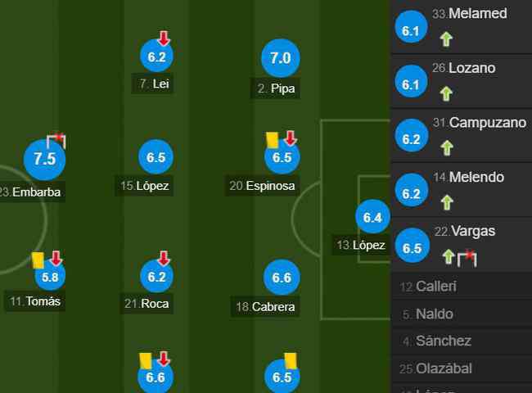Viewport: 532px width, 393px height.
Task: Click goalkeeper López's 6.4 rating circle
Action: click(x=372, y=217)
